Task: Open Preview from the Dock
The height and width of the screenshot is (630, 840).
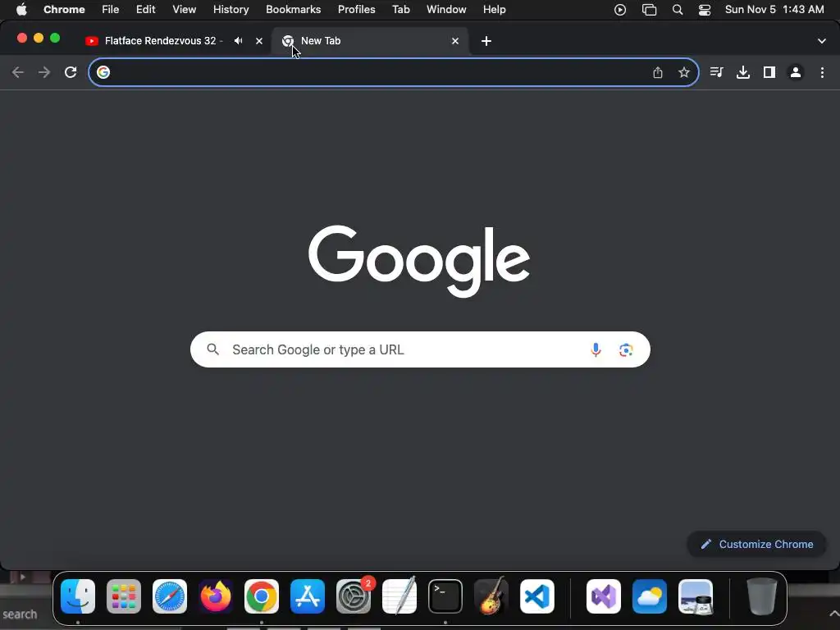Action: point(696,596)
